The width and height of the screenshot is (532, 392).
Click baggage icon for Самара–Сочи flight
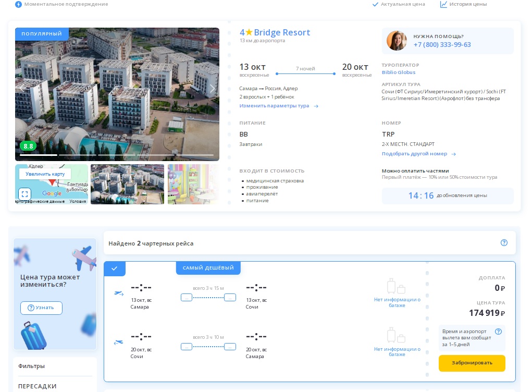pos(397,286)
